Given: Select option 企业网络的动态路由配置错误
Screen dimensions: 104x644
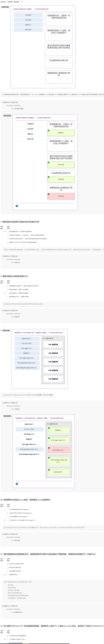Looking at the screenshot, I should [x=8, y=636].
